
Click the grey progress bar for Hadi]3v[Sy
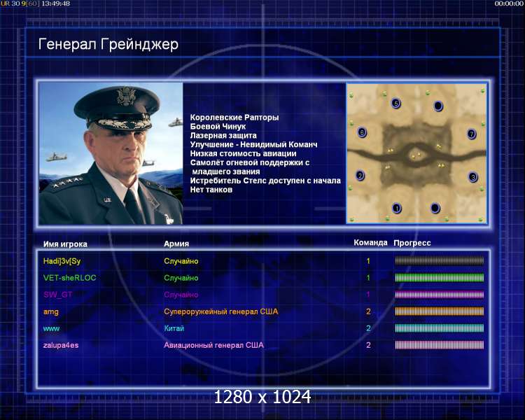(440, 260)
